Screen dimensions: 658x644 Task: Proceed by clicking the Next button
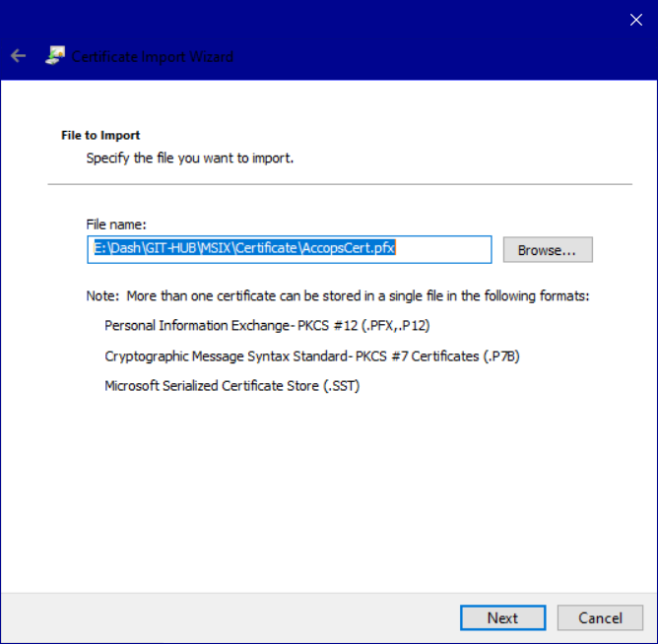502,617
